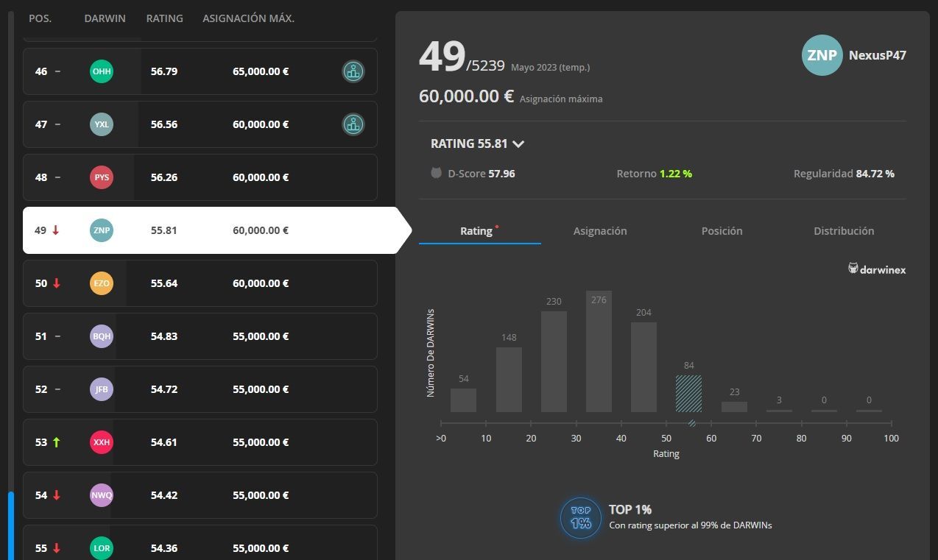Click the histogram bar labeled 54
The height and width of the screenshot is (560, 938).
click(x=463, y=400)
